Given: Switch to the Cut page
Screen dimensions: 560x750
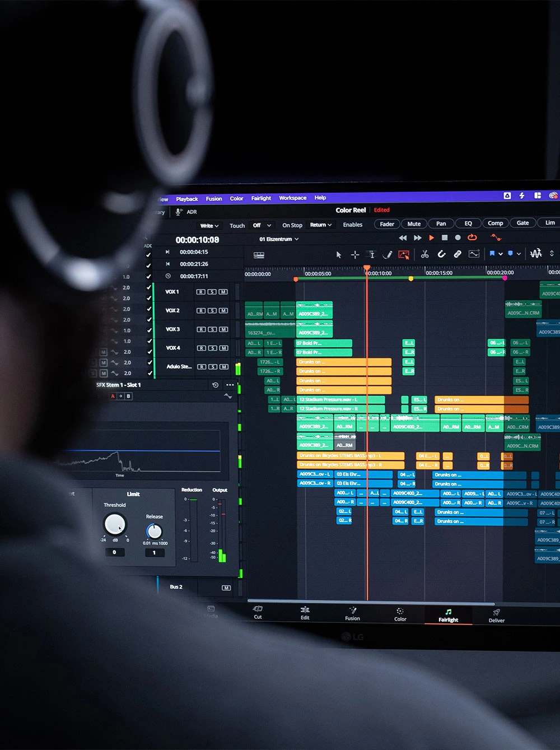Looking at the screenshot, I should pos(258,612).
